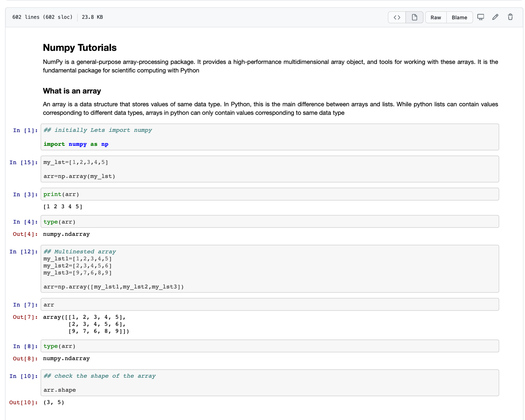The width and height of the screenshot is (525, 420).
Task: Click the pencil edit file icon
Action: pos(495,17)
